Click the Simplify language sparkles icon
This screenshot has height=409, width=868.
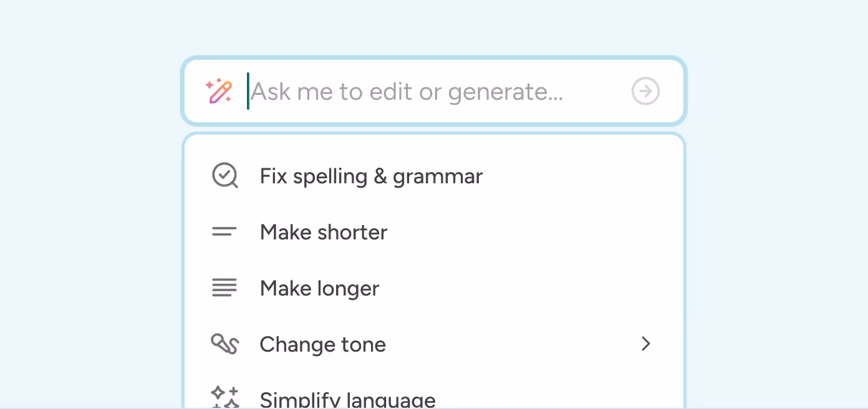pyautogui.click(x=224, y=398)
